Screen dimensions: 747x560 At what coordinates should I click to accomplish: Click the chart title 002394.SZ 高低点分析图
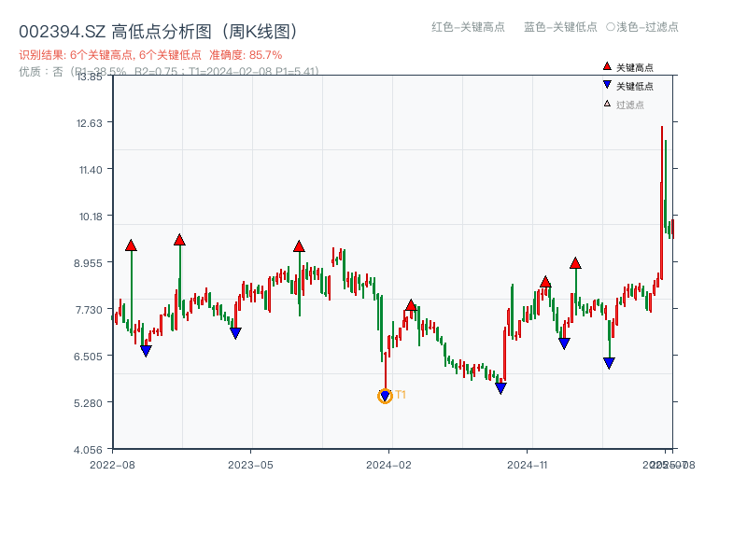[x=158, y=32]
